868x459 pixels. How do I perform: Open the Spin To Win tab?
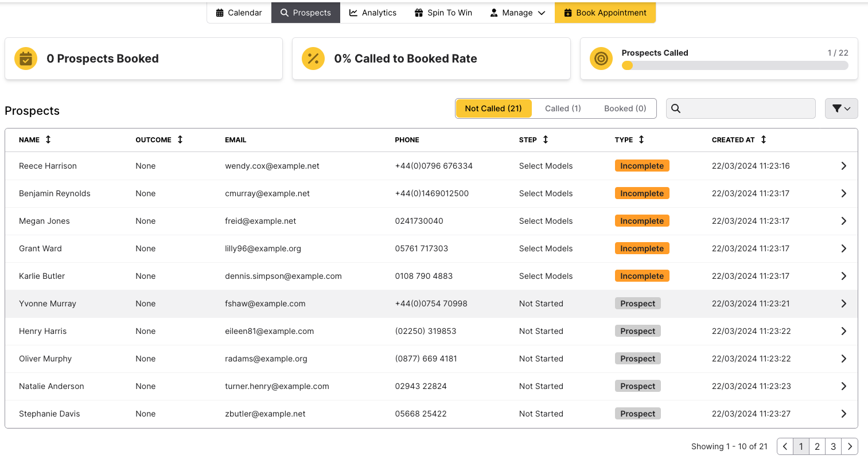pos(443,13)
